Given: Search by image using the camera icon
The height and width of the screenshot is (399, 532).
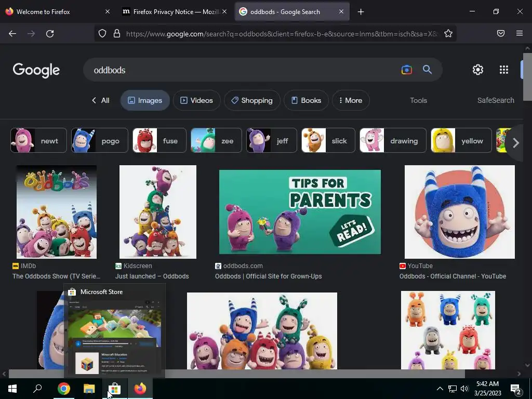Looking at the screenshot, I should [x=406, y=70].
